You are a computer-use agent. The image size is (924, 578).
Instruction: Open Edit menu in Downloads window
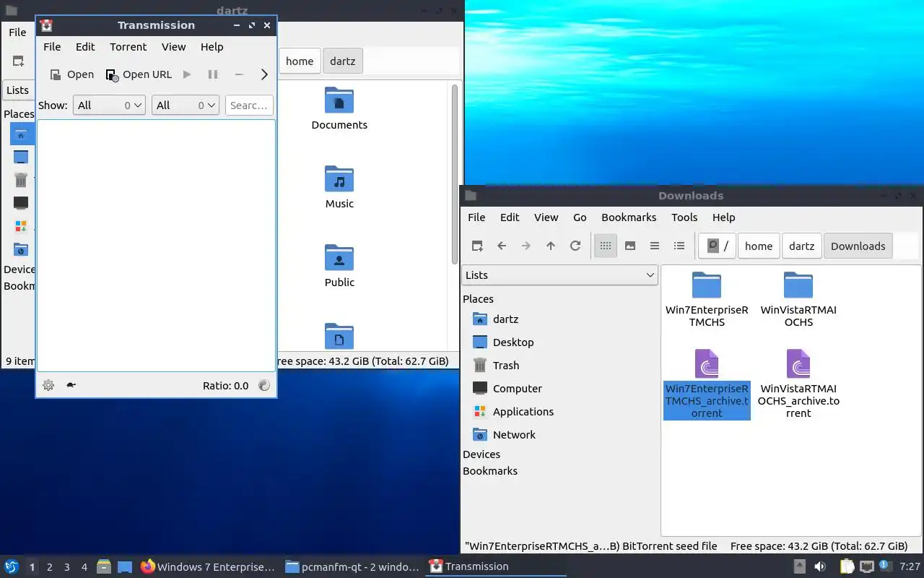510,217
